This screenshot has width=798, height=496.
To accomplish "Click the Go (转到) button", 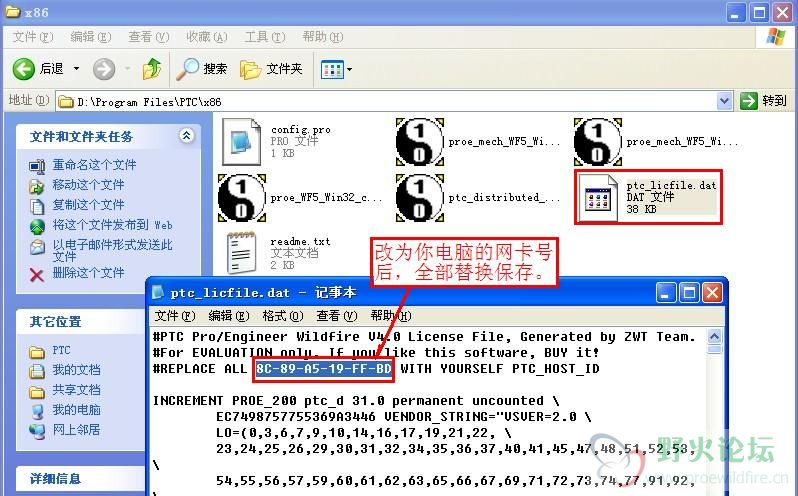I will 763,101.
